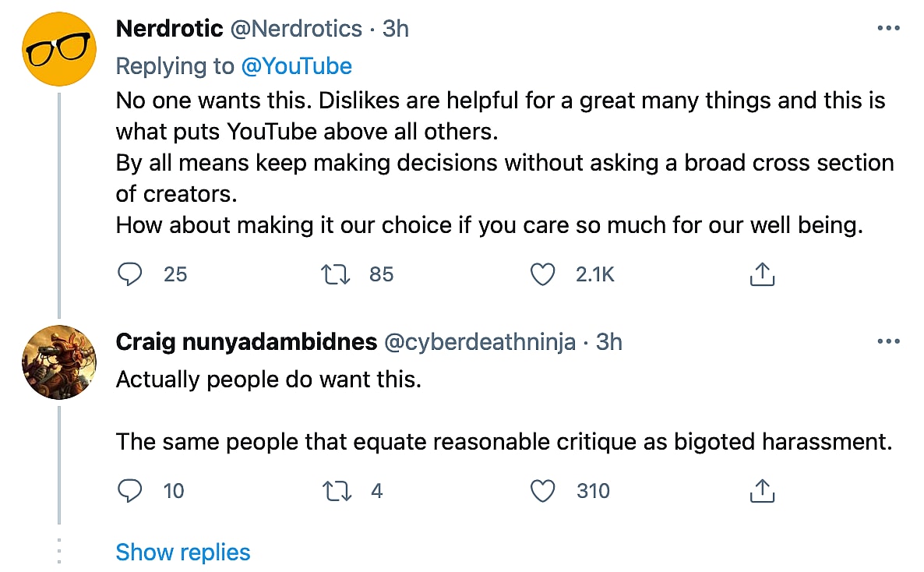
Task: Open Craig's tweet text about bigoted harassment
Action: click(x=503, y=442)
